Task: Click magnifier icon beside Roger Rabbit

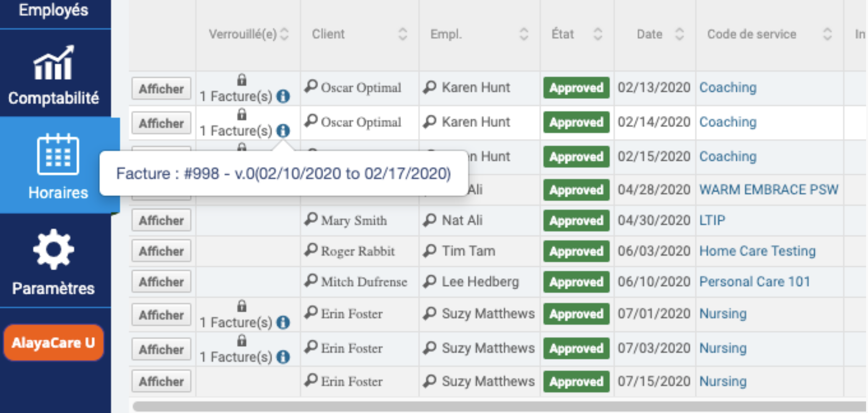Action: (311, 250)
